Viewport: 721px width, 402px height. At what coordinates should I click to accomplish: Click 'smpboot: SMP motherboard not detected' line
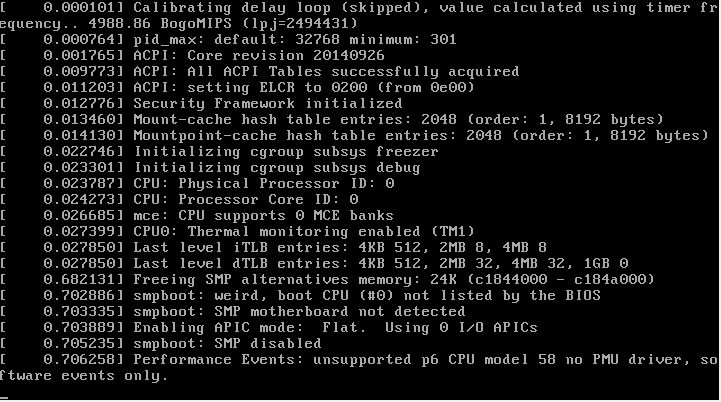point(233,311)
